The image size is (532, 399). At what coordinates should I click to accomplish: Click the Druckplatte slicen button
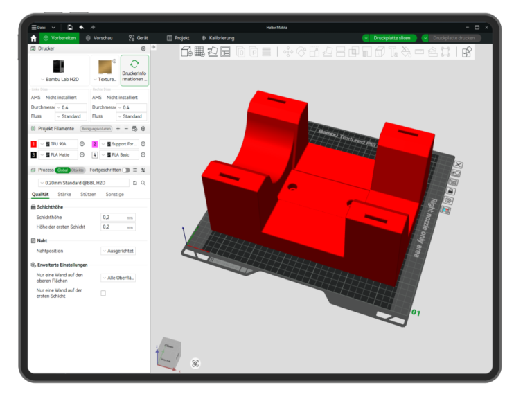389,38
